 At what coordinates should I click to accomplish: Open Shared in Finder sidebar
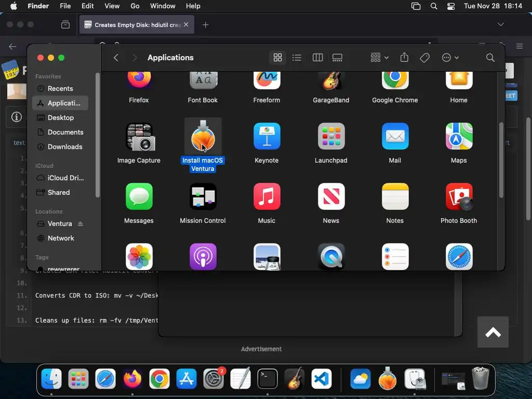pos(60,192)
